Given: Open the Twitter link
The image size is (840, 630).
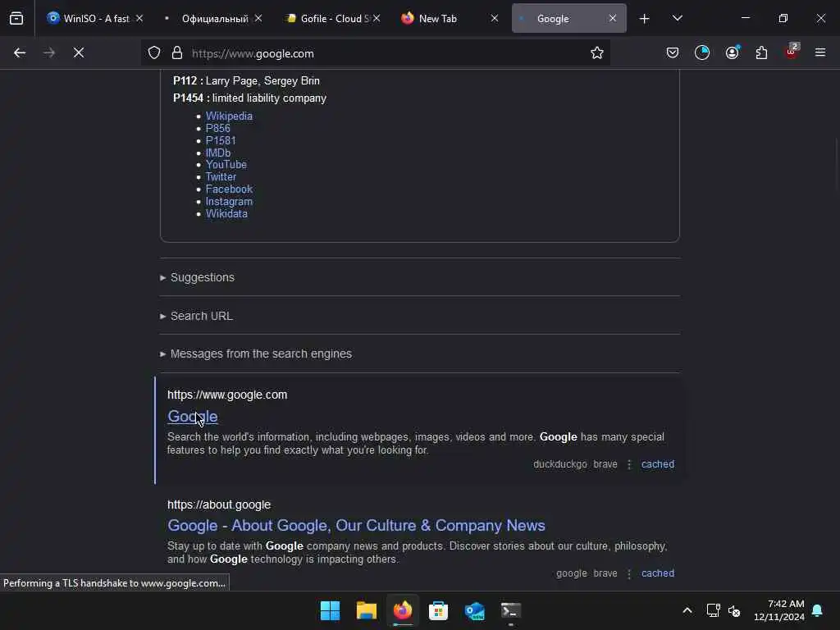Looking at the screenshot, I should coord(221,177).
